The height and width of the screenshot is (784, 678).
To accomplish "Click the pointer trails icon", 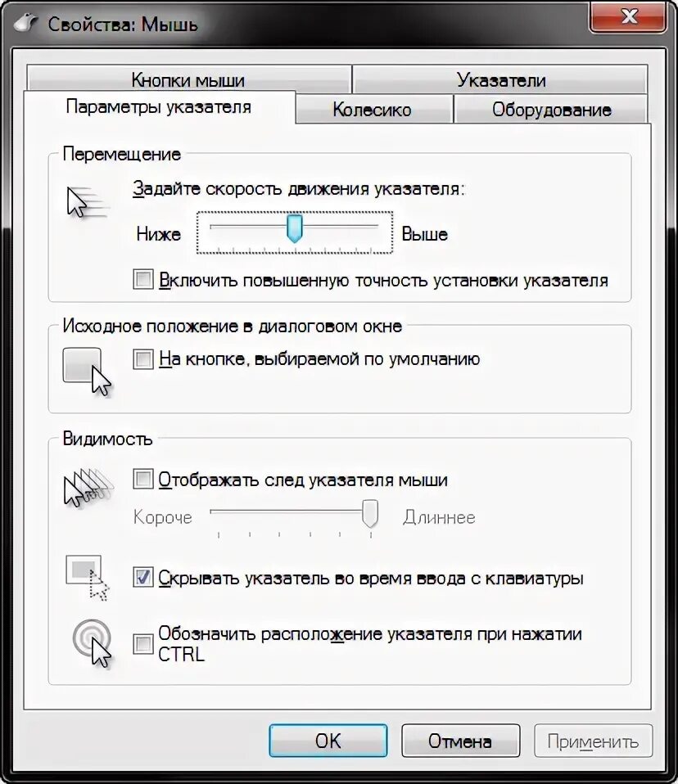I will tap(88, 487).
